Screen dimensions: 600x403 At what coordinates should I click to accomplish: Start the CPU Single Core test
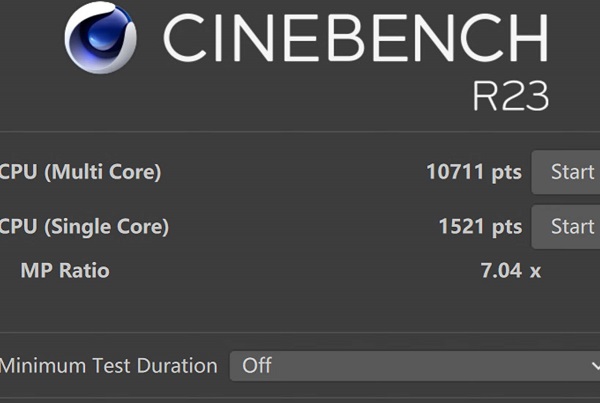click(x=570, y=226)
